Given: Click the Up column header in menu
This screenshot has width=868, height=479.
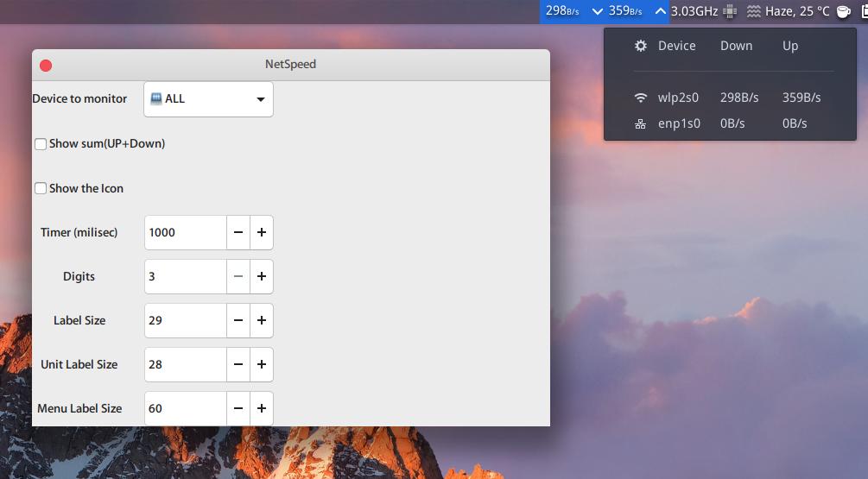Looking at the screenshot, I should [790, 47].
